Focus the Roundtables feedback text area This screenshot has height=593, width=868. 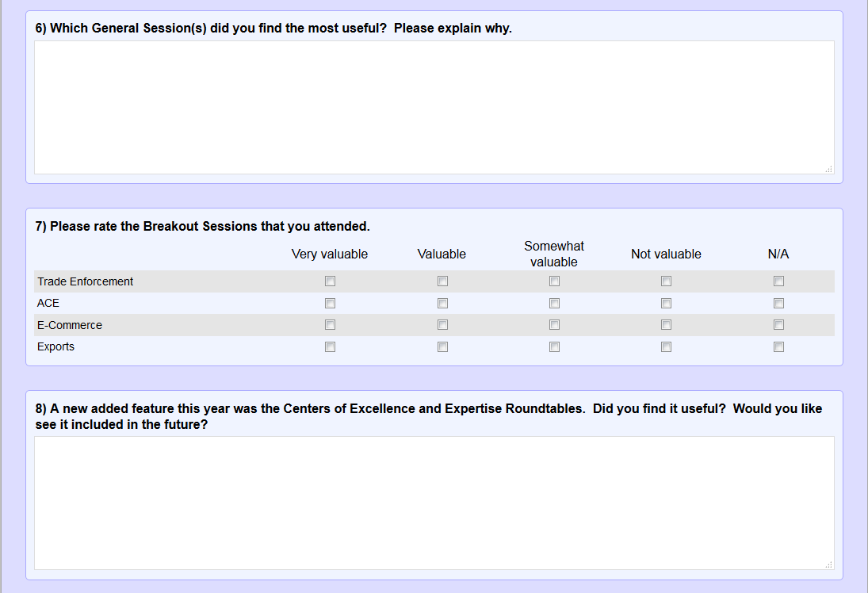tap(434, 503)
